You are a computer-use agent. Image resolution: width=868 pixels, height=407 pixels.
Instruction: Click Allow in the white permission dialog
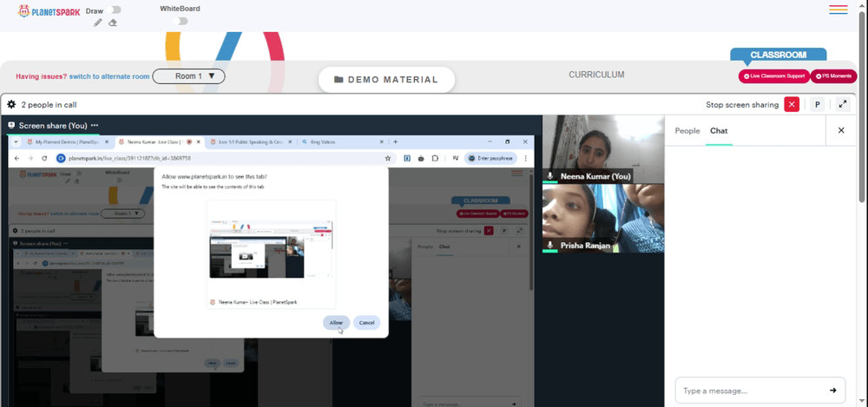pos(336,323)
